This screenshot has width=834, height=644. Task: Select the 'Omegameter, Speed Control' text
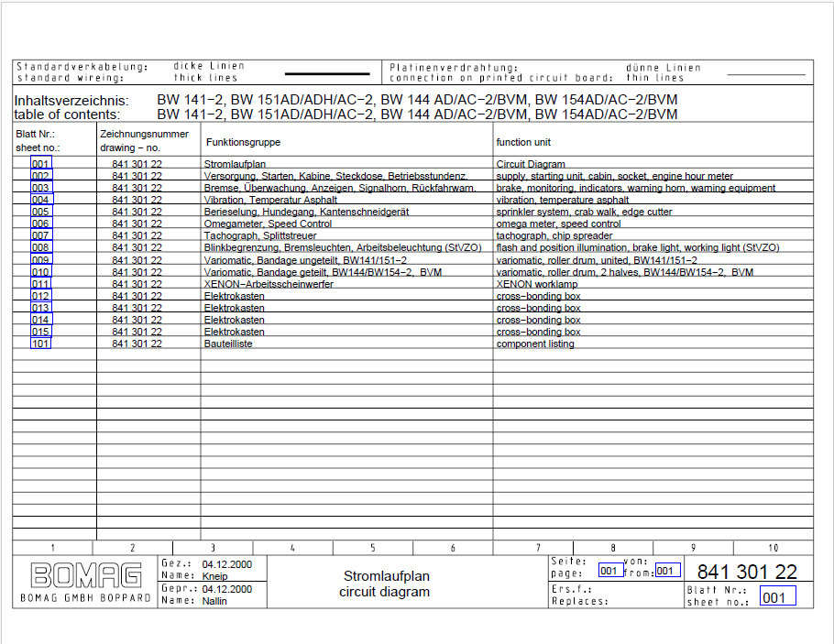[268, 224]
